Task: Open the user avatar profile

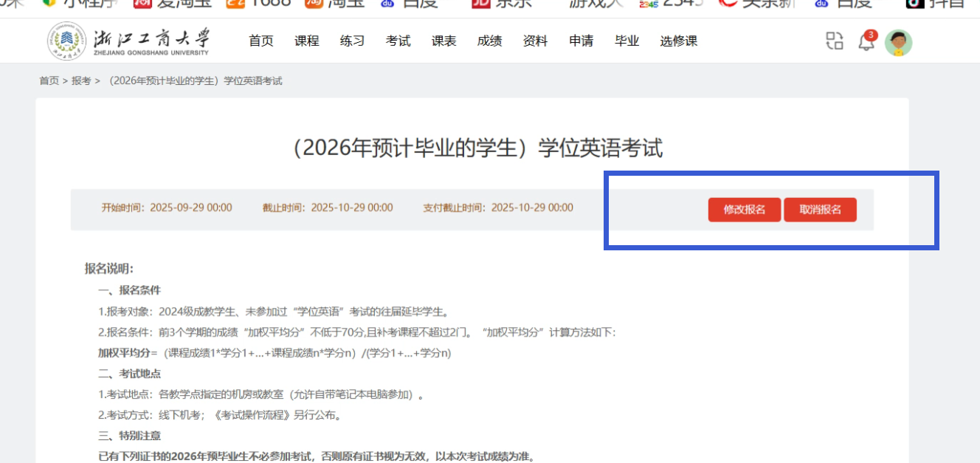Action: click(x=898, y=43)
